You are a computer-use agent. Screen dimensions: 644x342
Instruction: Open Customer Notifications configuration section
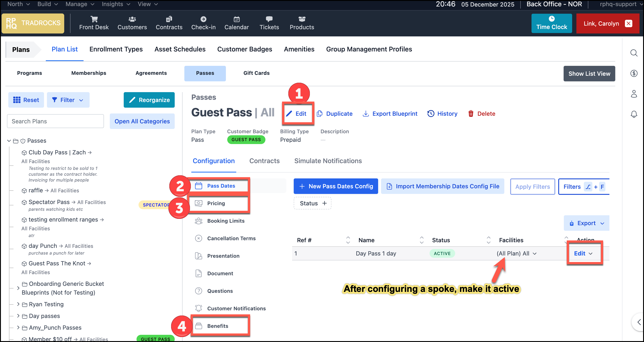coord(236,308)
